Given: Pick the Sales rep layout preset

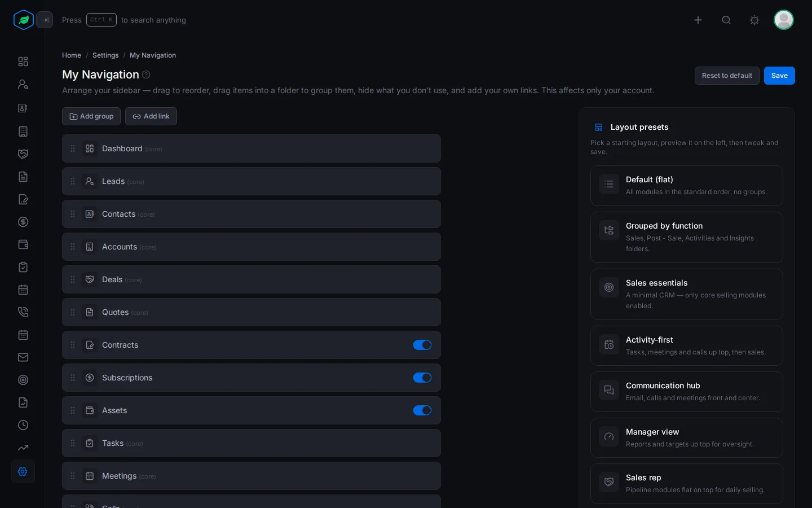Looking at the screenshot, I should [687, 484].
